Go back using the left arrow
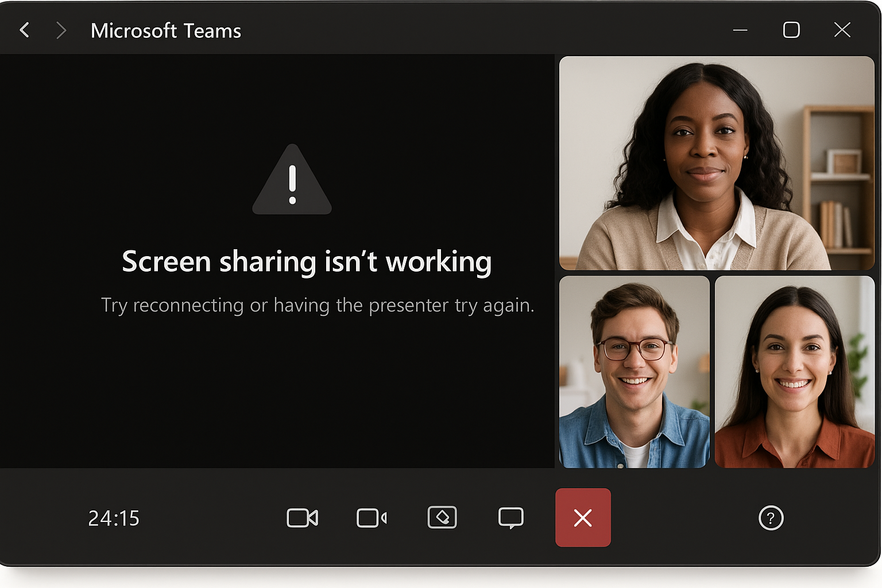Viewport: 882px width, 588px height. point(25,30)
